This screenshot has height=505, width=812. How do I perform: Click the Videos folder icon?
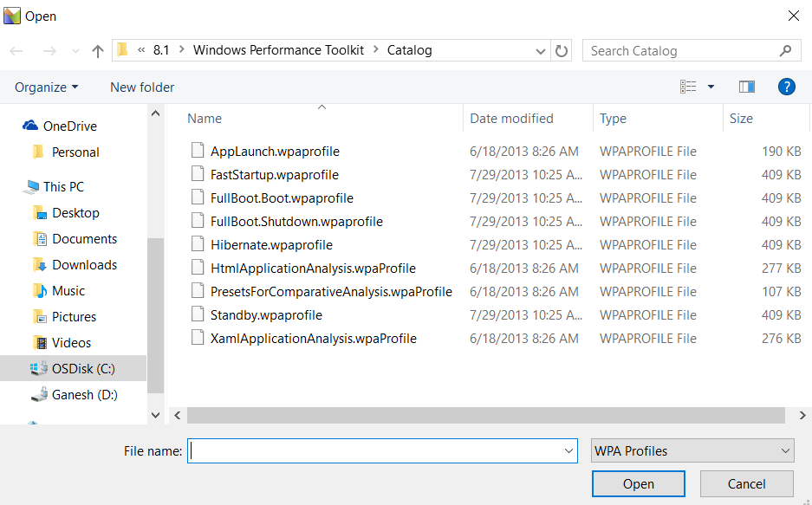coord(40,342)
